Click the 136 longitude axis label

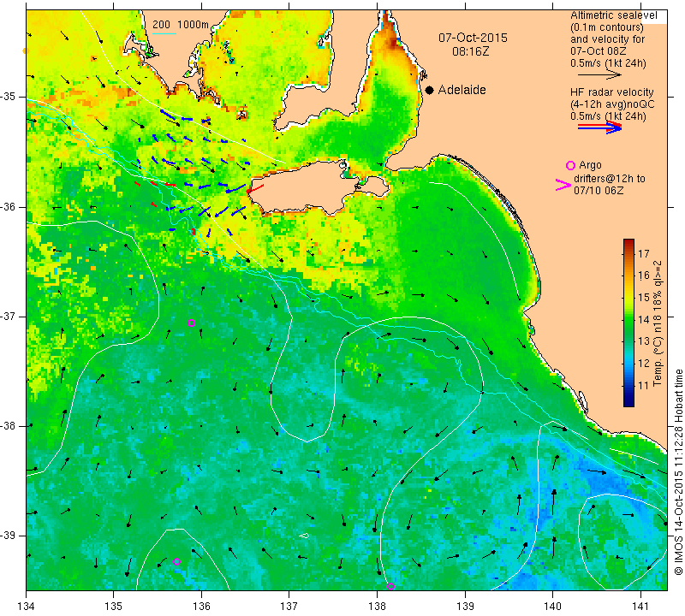point(201,607)
